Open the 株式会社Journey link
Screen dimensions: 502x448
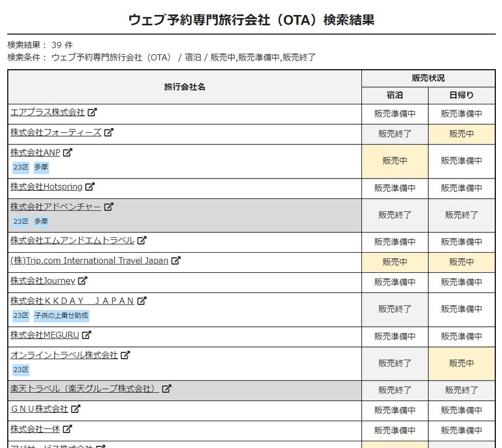[42, 281]
